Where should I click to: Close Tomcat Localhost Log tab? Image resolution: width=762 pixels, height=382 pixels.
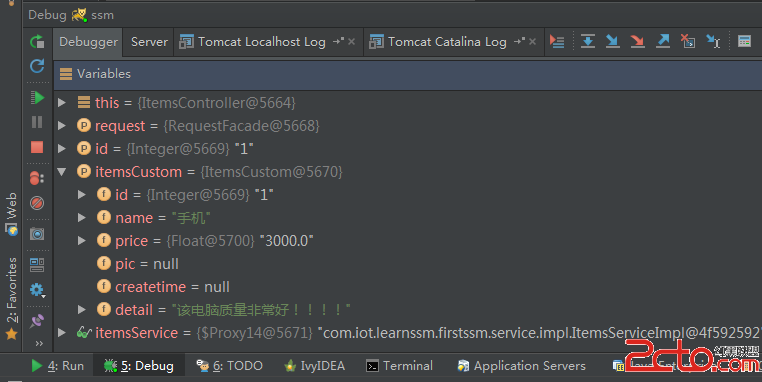click(352, 42)
